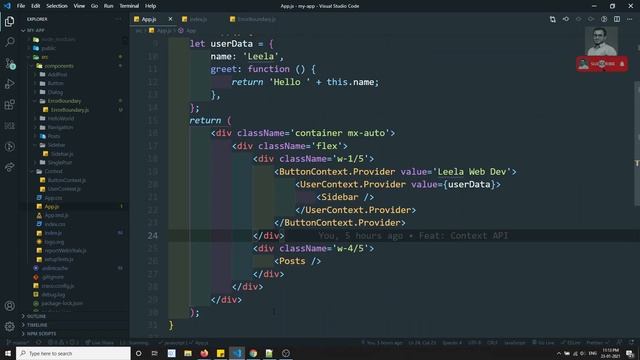Open the Explorer view in activity bar
This screenshot has height=360, width=640.
click(x=9, y=21)
